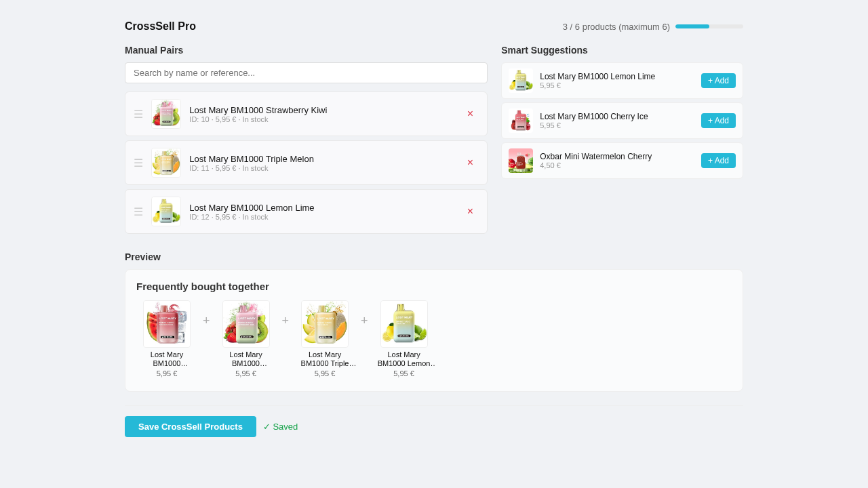
Task: Remove Lost Mary BM1000 Strawberry Kiwi pair
Action: pyautogui.click(x=470, y=114)
